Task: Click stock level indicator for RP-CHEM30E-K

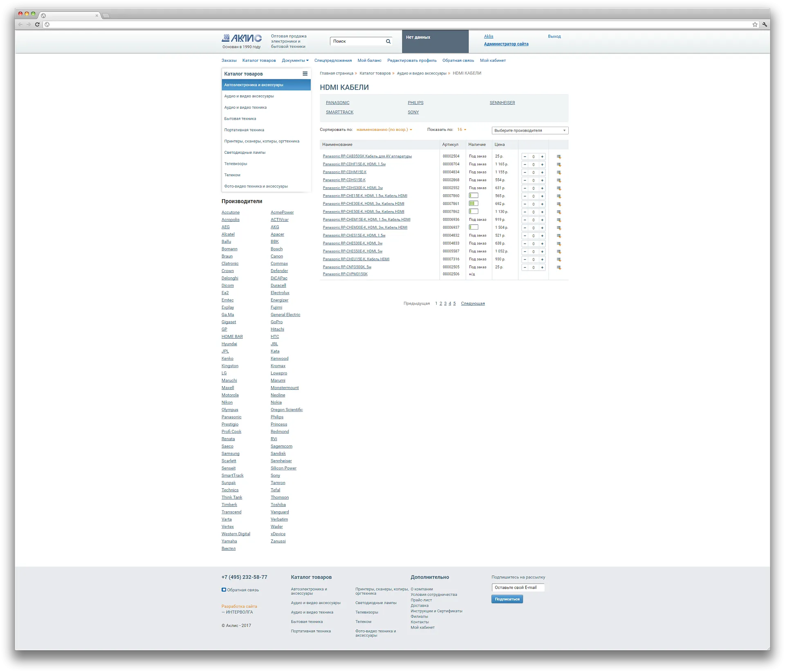Action: (473, 227)
